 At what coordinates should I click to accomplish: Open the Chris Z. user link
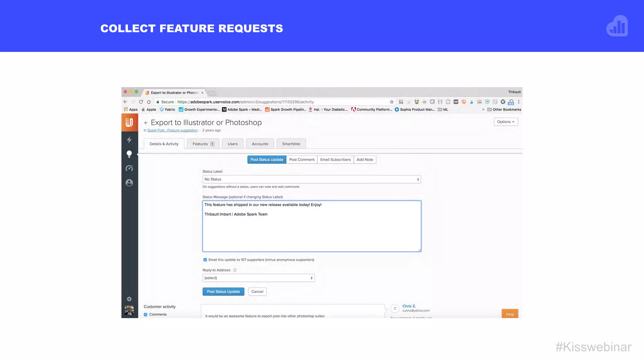pyautogui.click(x=409, y=306)
